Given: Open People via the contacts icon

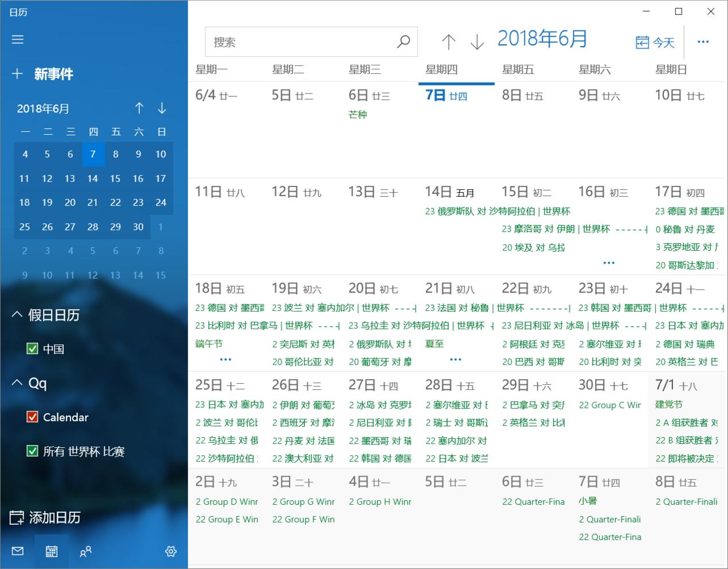Looking at the screenshot, I should [85, 551].
